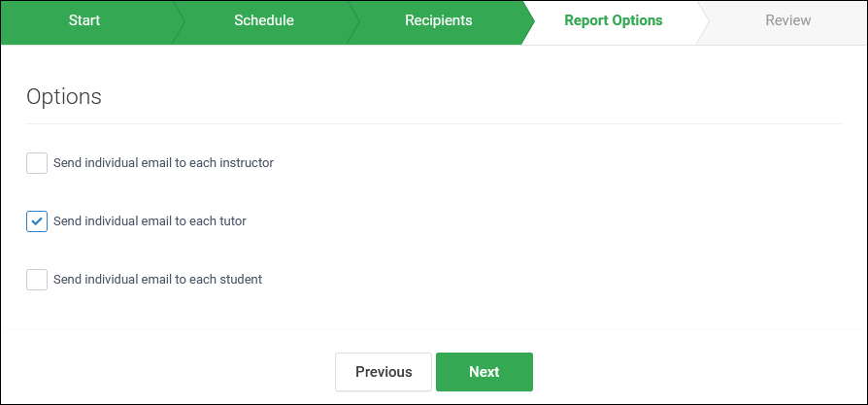Screen dimensions: 868x405
Task: Click the chevron between Schedule and Recipients
Action: click(354, 20)
